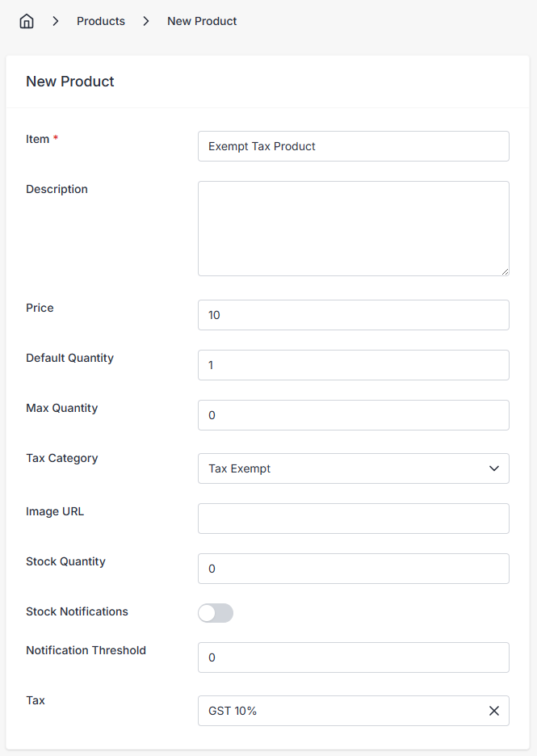Image resolution: width=537 pixels, height=756 pixels.
Task: Focus the Item name field
Action: coord(353,146)
